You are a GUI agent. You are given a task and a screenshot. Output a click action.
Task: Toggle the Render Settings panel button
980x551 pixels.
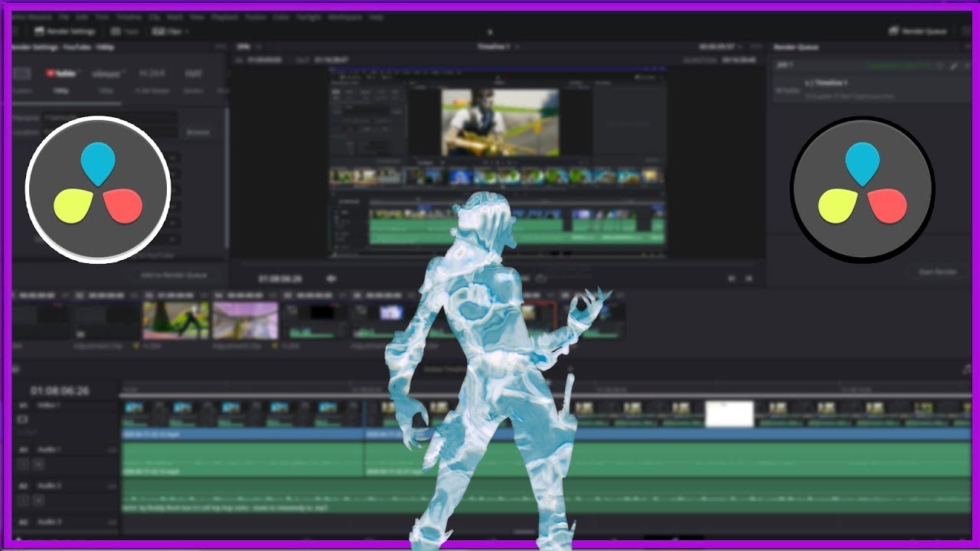(64, 31)
